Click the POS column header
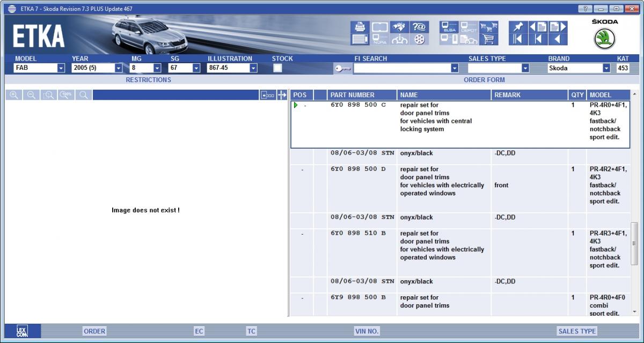Viewport: 644px width, 343px height. tap(302, 95)
